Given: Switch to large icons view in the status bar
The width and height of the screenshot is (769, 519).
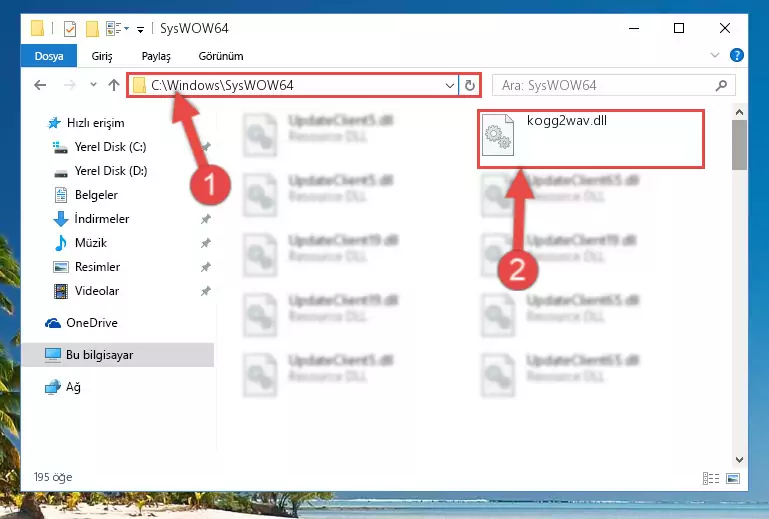Looking at the screenshot, I should [733, 478].
